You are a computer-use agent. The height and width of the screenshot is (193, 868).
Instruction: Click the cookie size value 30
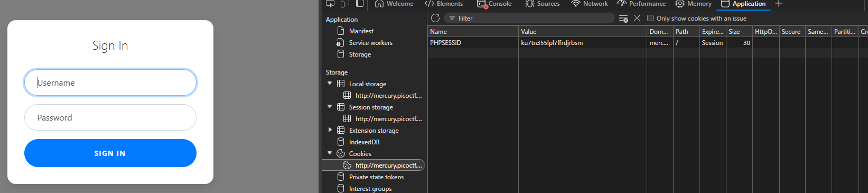(x=746, y=43)
